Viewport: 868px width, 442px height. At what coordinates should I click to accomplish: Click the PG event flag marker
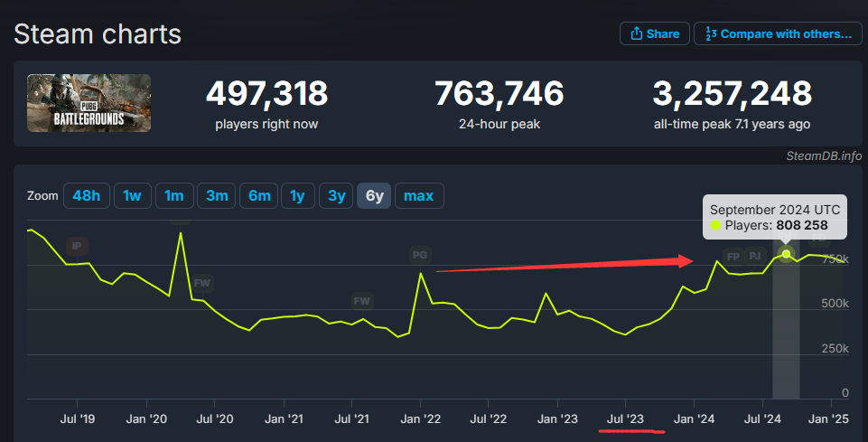[x=420, y=255]
